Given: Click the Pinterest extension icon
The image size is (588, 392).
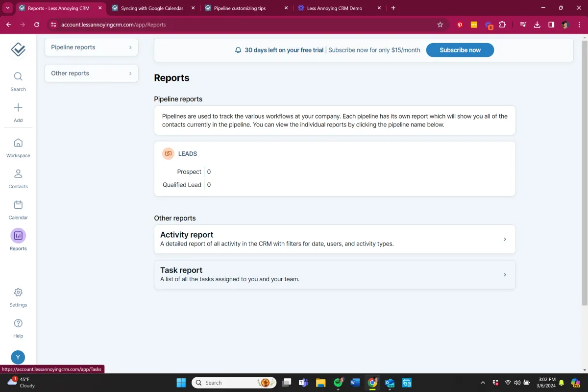Looking at the screenshot, I should [460, 24].
